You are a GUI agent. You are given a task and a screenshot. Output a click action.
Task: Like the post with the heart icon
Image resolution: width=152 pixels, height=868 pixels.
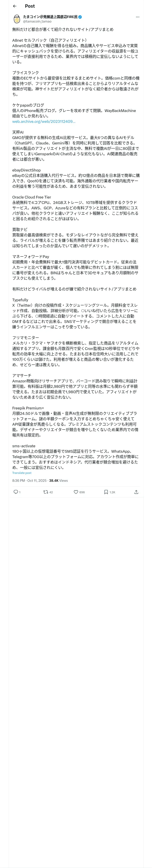click(x=76, y=492)
